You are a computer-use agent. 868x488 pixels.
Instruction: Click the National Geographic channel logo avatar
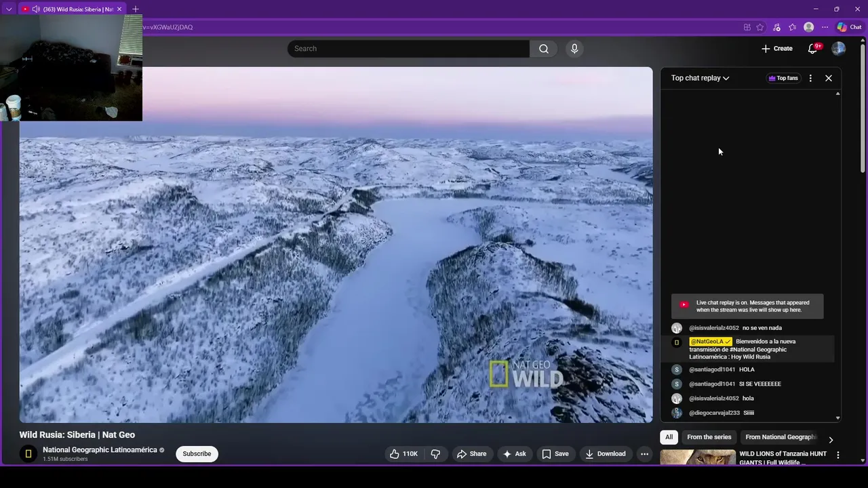click(28, 454)
